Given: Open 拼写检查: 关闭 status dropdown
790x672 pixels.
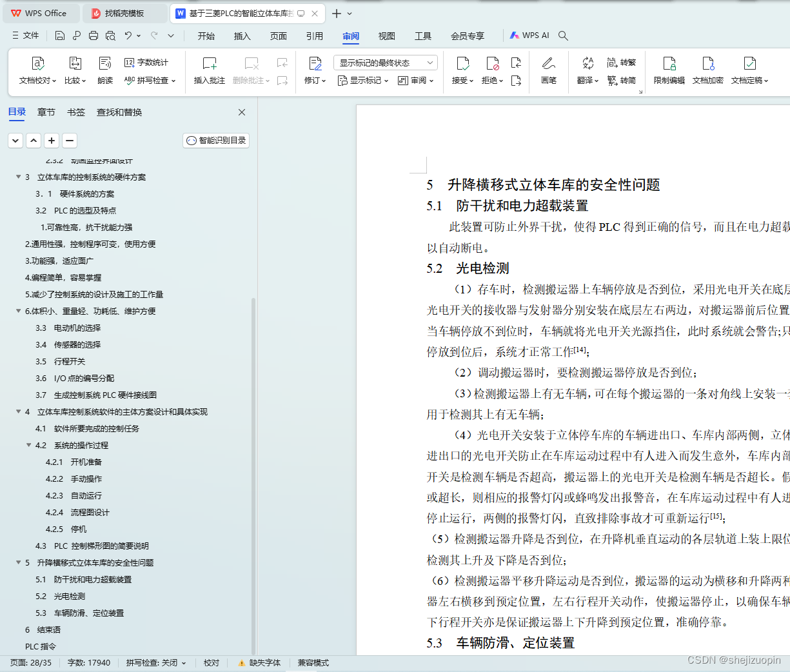Looking at the screenshot, I should pos(156,663).
